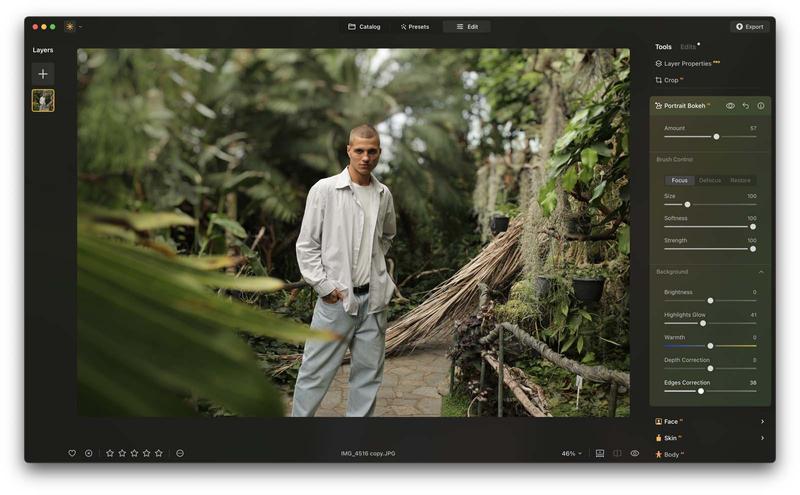The height and width of the screenshot is (495, 800).
Task: Collapse the Background section chevron
Action: (761, 272)
